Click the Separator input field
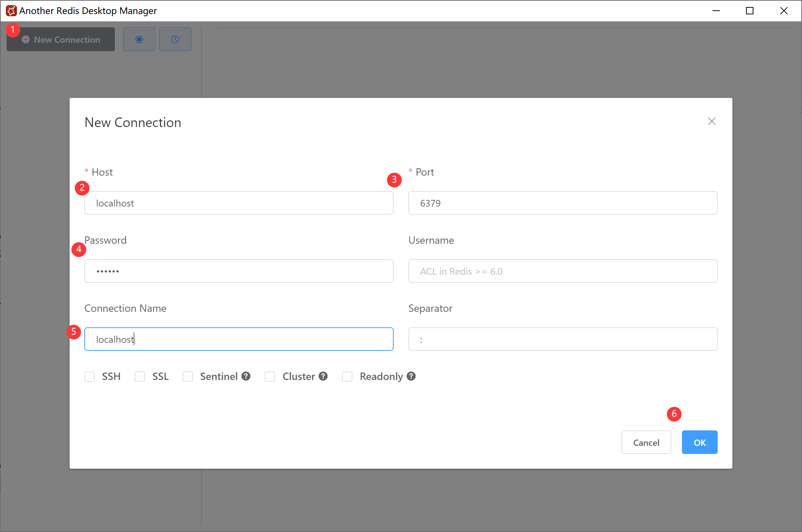Viewport: 802px width, 532px height. (563, 339)
